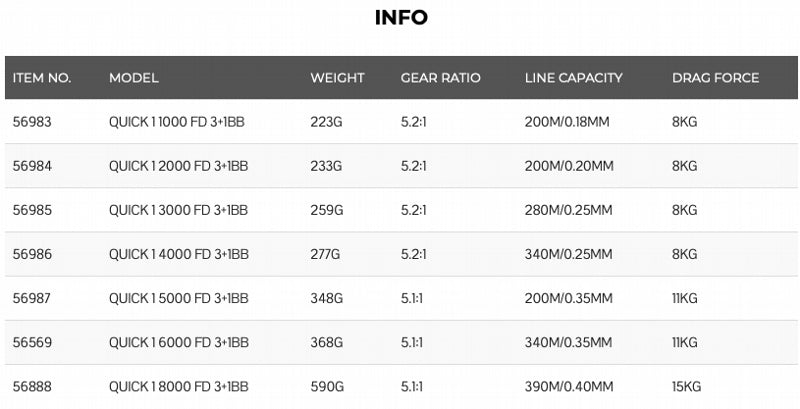Click the GEAR RATIO column header
Viewport: 800px width, 409px height.
click(441, 78)
